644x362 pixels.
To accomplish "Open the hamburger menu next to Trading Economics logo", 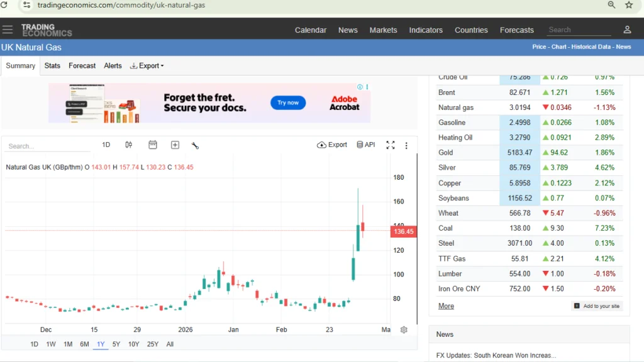I will click(8, 30).
